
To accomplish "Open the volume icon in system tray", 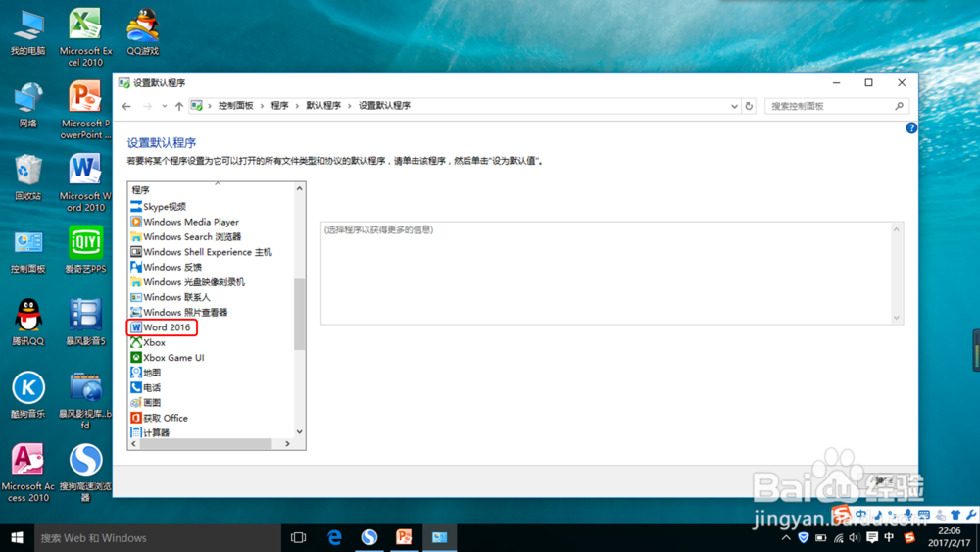I will tap(855, 537).
